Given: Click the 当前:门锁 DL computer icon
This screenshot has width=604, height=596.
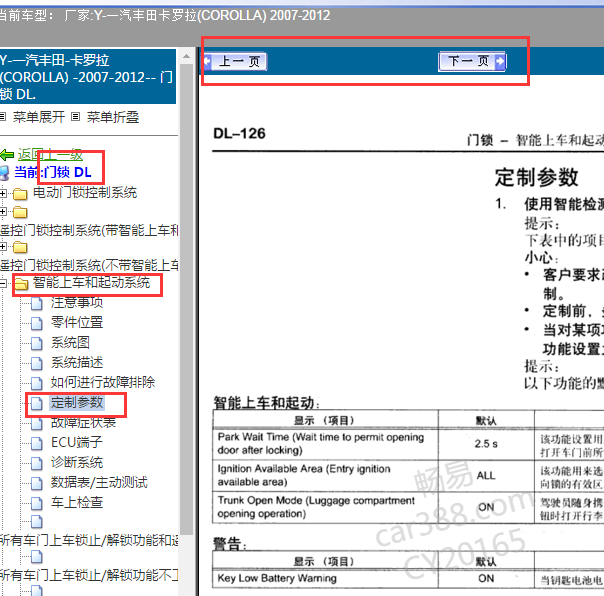Looking at the screenshot, I should click(x=5, y=173).
